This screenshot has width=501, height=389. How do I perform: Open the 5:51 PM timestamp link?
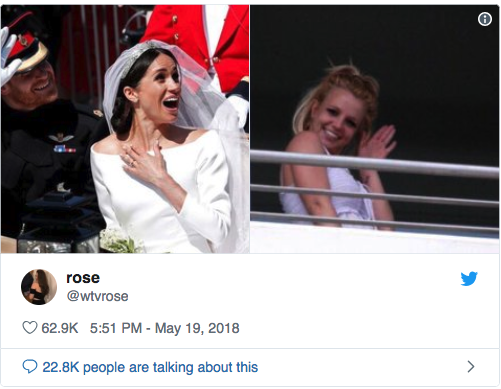point(116,328)
